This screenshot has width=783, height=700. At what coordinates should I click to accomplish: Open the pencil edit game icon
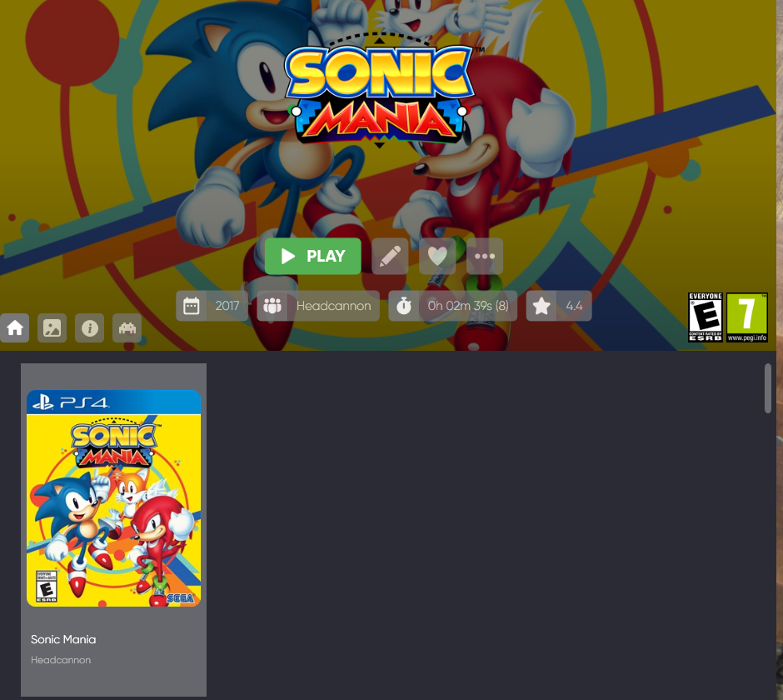click(x=390, y=257)
